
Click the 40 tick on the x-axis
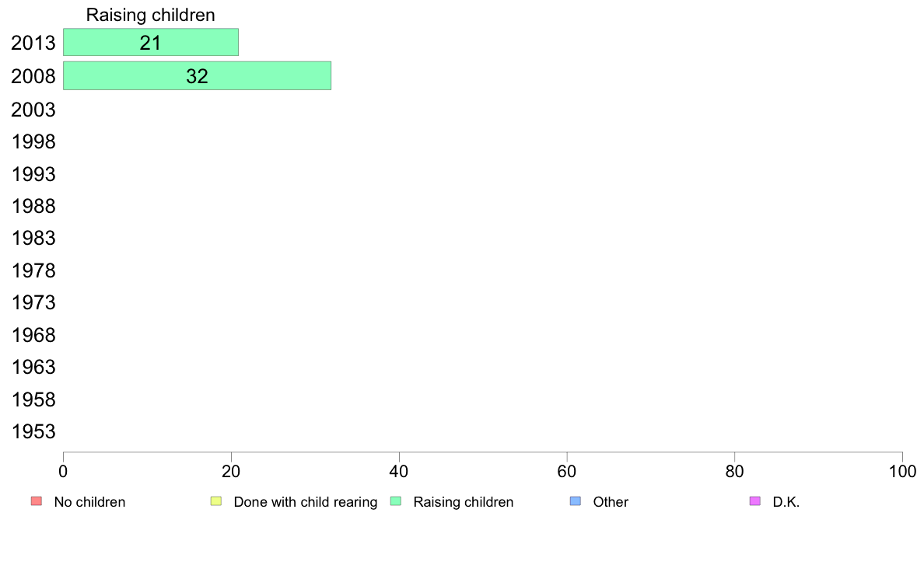pyautogui.click(x=399, y=471)
